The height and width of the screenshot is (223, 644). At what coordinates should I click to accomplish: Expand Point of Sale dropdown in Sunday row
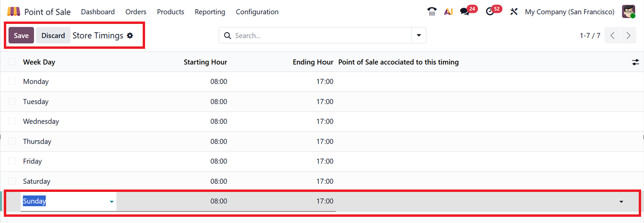coord(621,202)
